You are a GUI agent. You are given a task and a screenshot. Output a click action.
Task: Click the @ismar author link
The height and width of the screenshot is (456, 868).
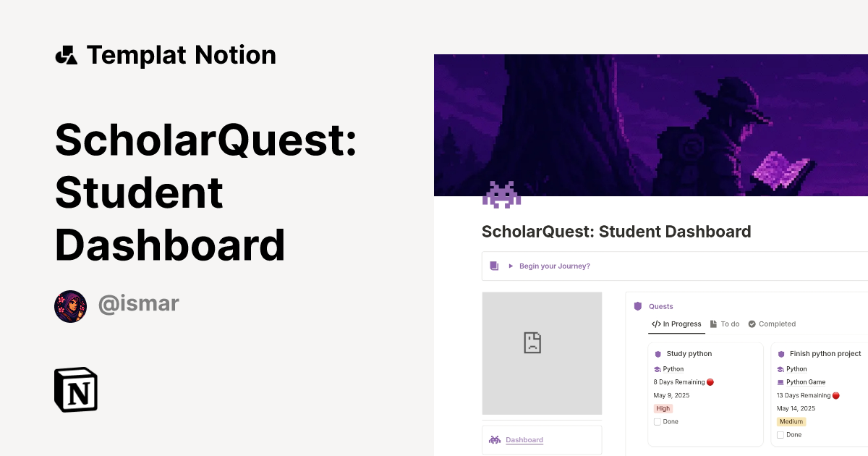138,303
